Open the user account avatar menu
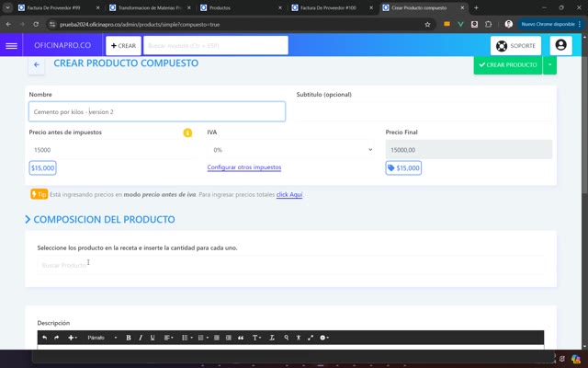Image resolution: width=588 pixels, height=368 pixels. click(x=560, y=45)
